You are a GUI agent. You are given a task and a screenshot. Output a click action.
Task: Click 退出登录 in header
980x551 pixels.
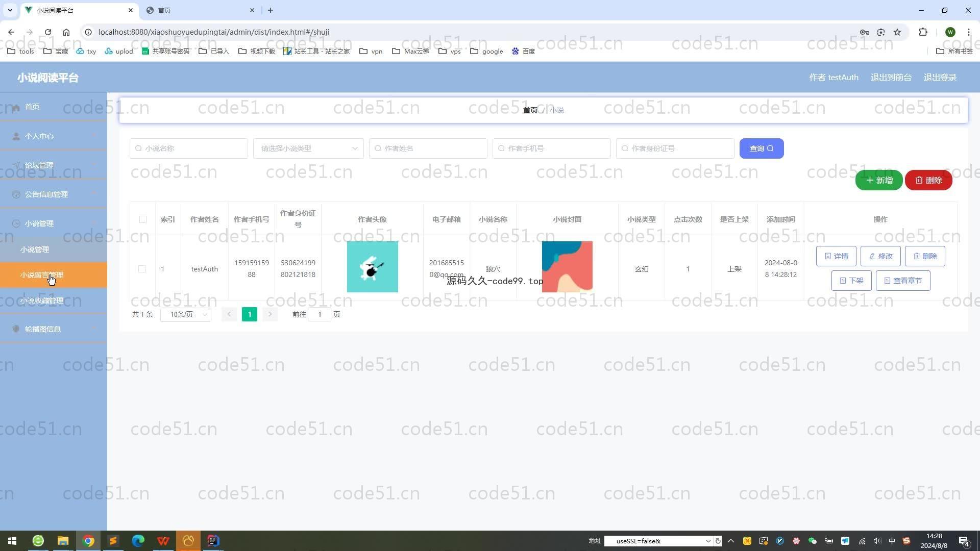[940, 78]
